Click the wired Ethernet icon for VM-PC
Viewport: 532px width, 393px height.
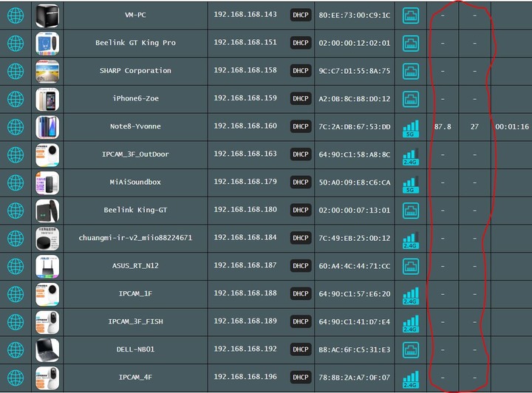pos(411,16)
